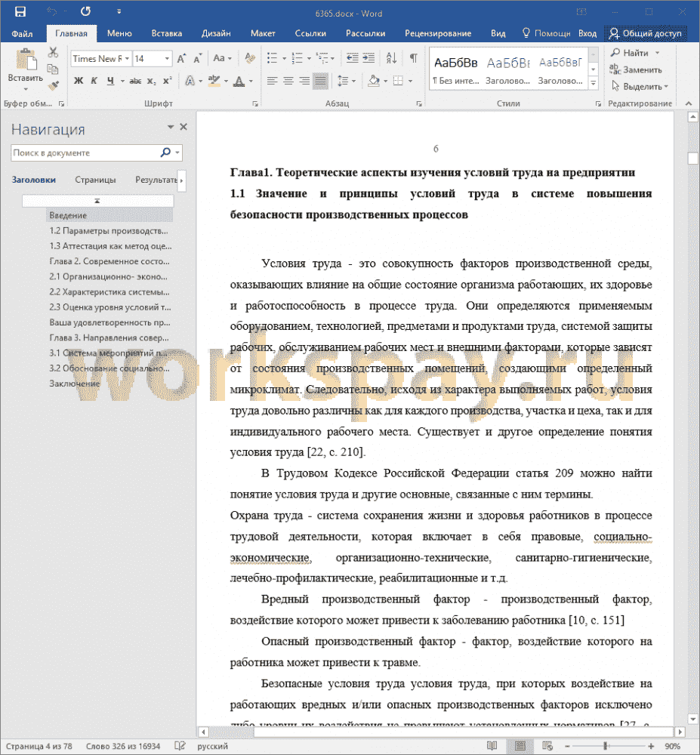Screen dimensions: 700x755
Task: Apply shading with the paint bucket
Action: click(374, 81)
